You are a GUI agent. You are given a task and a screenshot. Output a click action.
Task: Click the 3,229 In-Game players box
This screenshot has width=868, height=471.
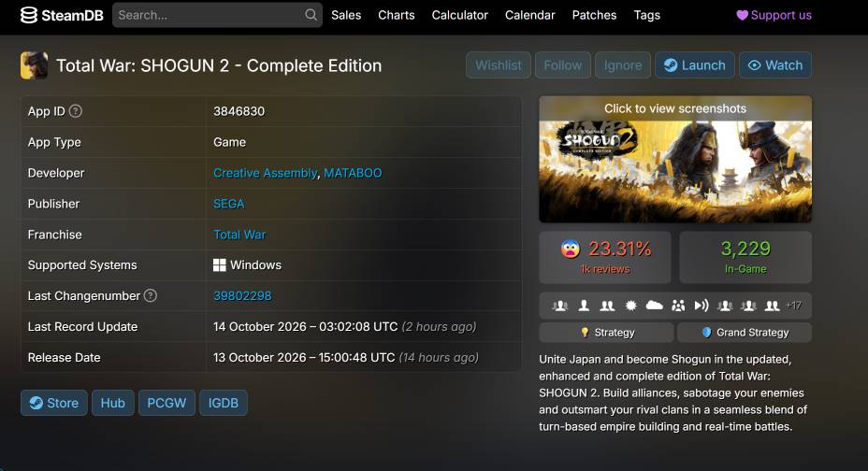click(745, 257)
